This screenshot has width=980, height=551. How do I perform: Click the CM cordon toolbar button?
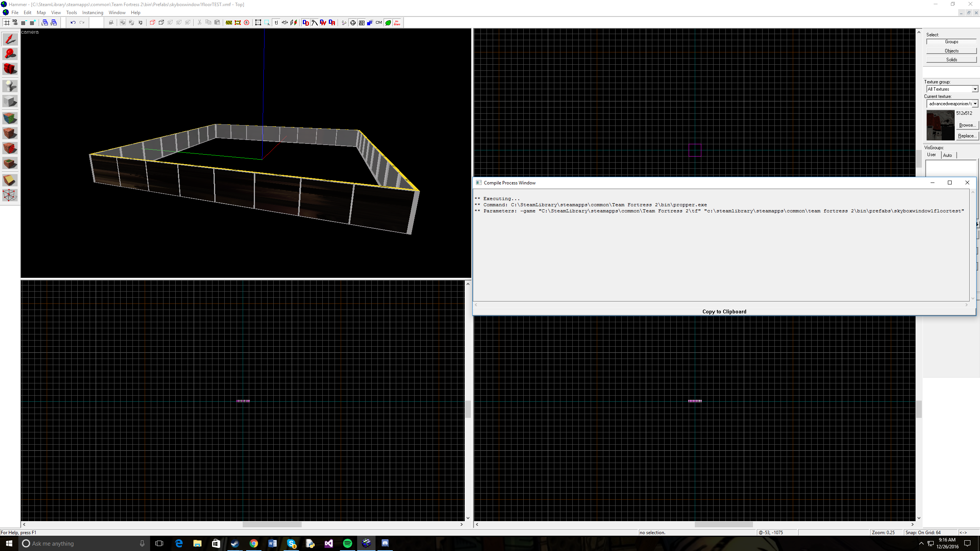[x=379, y=23]
